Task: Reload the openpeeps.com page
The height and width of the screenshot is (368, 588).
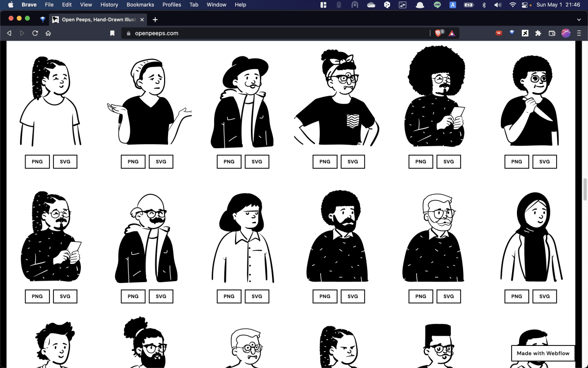Action: click(35, 33)
